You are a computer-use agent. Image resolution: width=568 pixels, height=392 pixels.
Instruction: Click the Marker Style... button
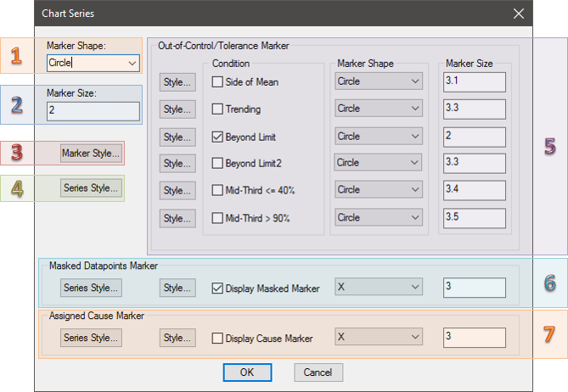(x=91, y=154)
